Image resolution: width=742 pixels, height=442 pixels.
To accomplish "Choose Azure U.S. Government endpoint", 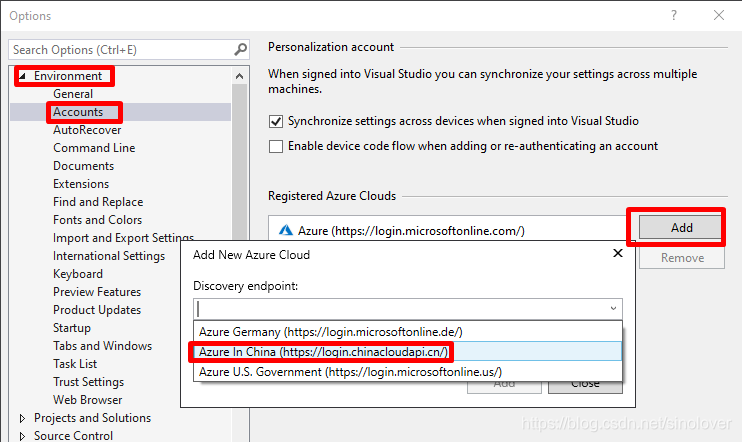I will (407, 372).
